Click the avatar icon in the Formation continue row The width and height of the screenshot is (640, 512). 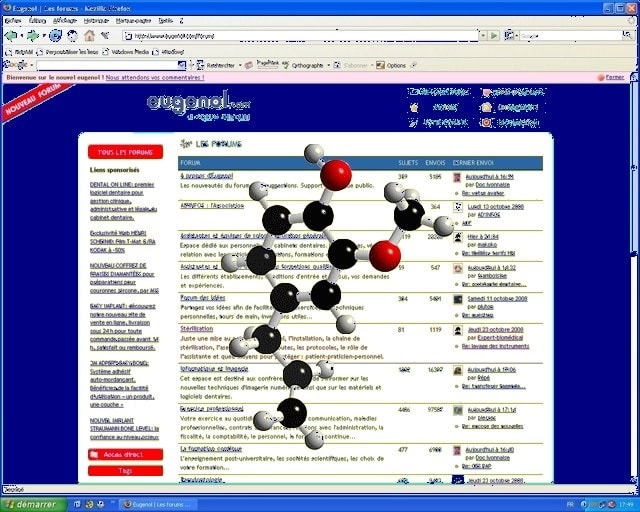457,451
